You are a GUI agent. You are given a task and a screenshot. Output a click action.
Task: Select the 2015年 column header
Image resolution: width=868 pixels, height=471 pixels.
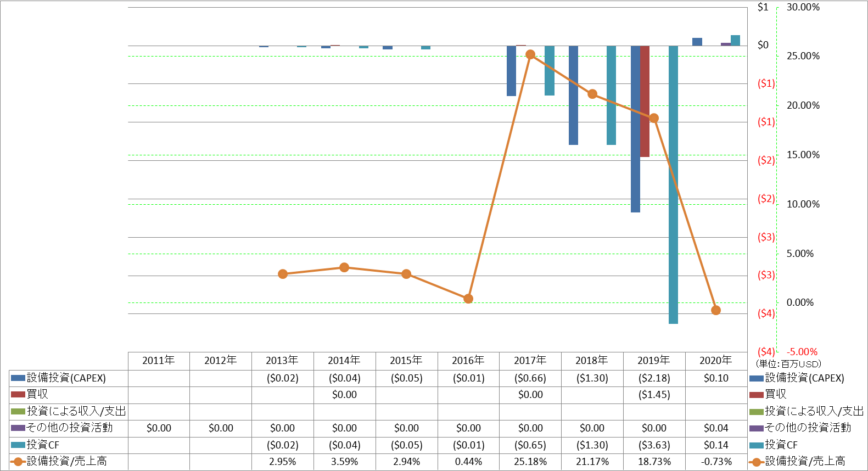[406, 361]
